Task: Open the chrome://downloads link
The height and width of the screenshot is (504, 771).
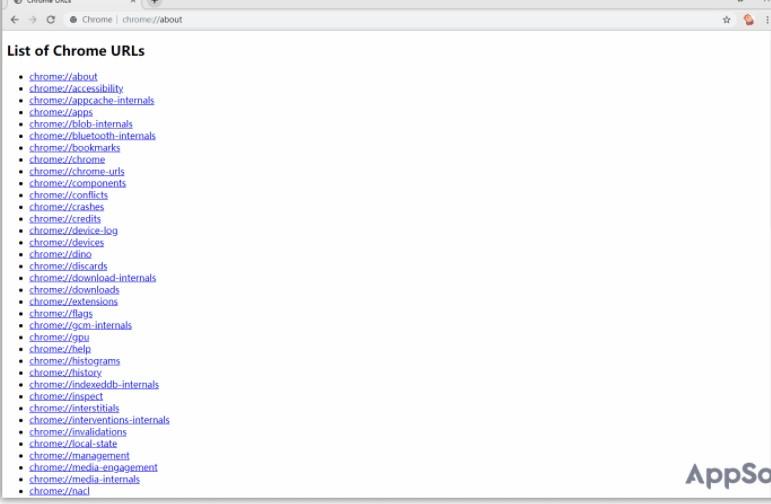Action: tap(74, 290)
